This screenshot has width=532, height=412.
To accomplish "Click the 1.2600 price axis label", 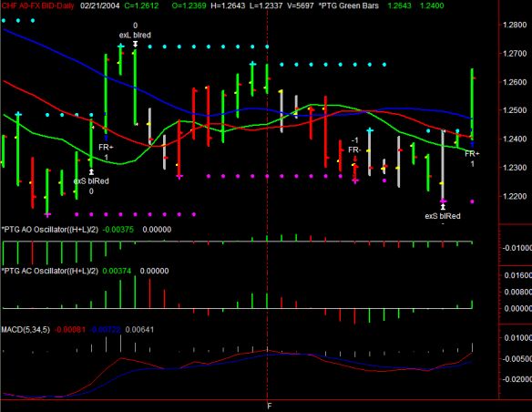I will coord(515,82).
